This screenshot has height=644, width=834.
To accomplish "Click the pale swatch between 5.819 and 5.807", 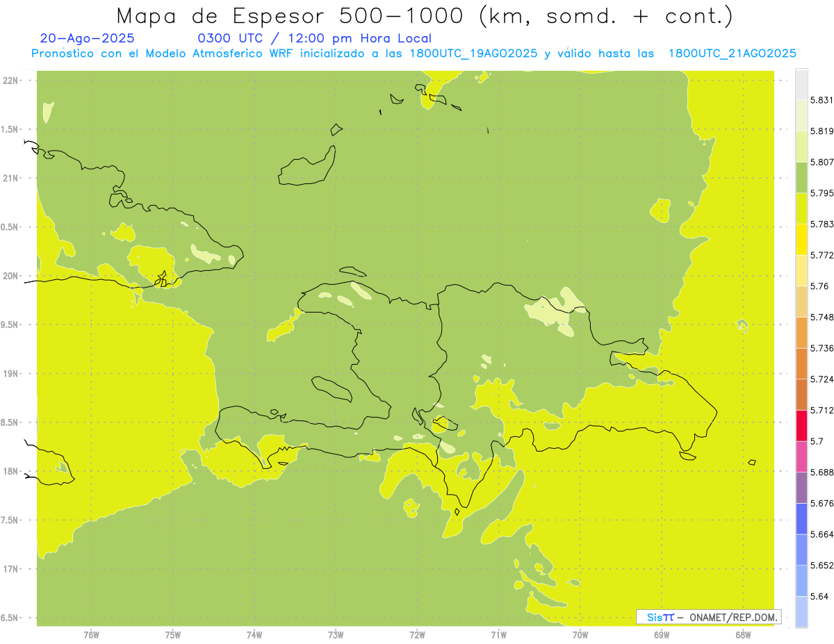I will tap(801, 146).
